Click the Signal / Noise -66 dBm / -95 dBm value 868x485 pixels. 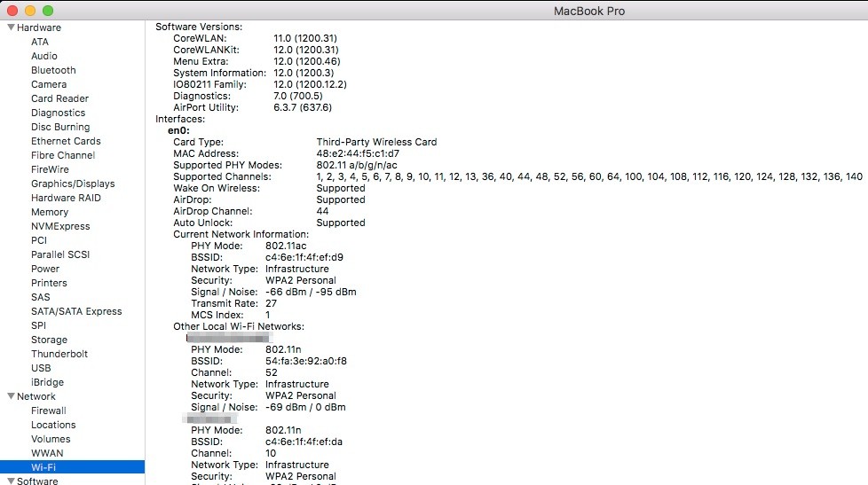pyautogui.click(x=311, y=292)
